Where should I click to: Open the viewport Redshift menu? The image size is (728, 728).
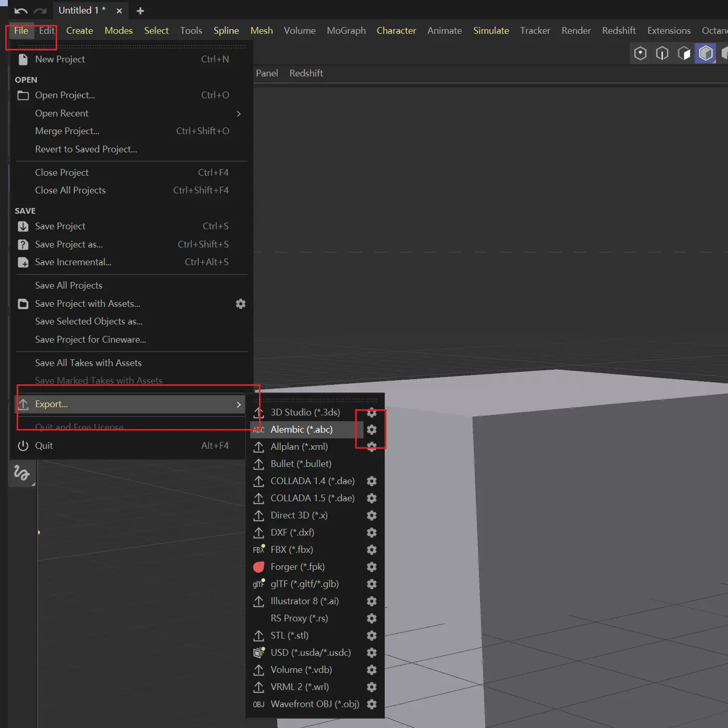click(x=306, y=73)
